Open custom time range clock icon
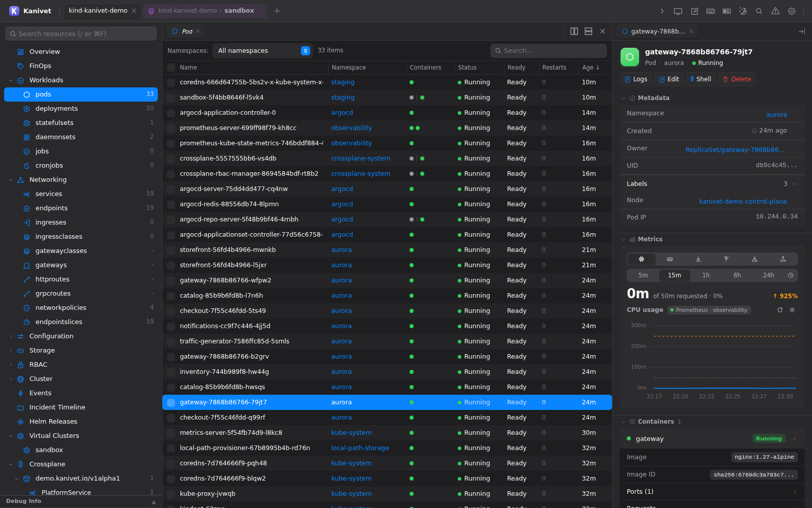812x508 pixels. [791, 275]
